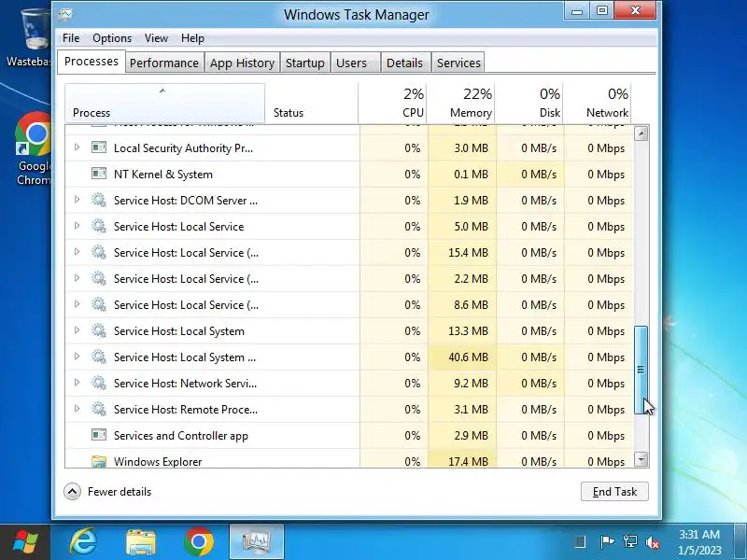Click the Task Manager taskbar button
The width and height of the screenshot is (747, 560).
click(256, 542)
